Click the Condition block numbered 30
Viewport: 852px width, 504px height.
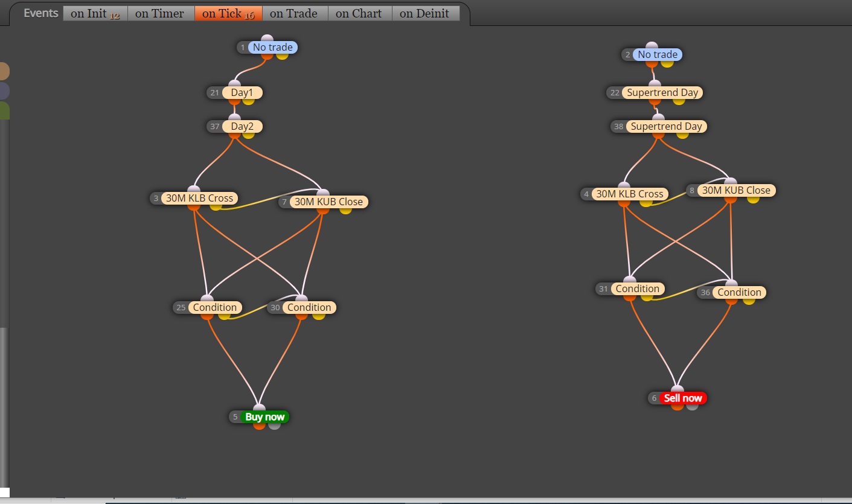coord(309,307)
